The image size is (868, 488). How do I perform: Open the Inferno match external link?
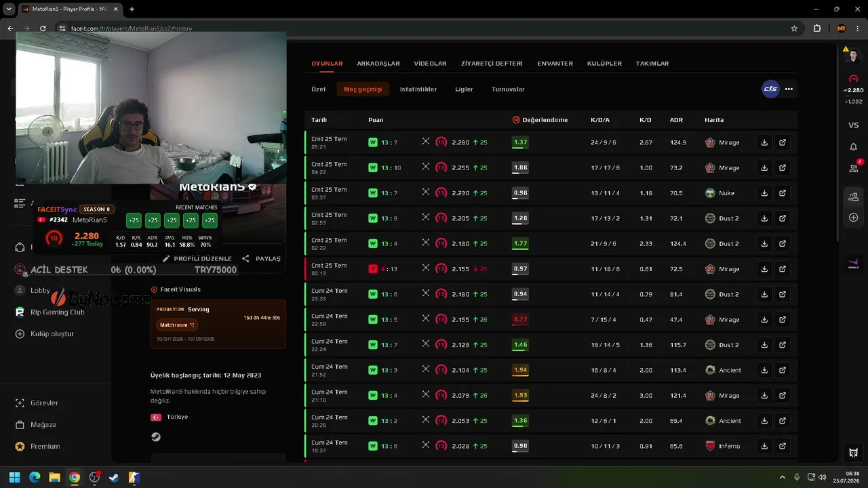(782, 446)
